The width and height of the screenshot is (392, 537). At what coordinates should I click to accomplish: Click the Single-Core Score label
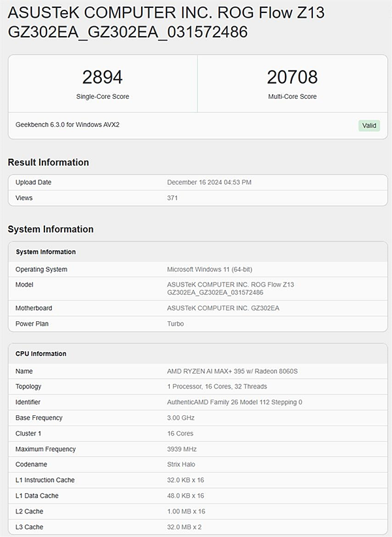[x=103, y=97]
